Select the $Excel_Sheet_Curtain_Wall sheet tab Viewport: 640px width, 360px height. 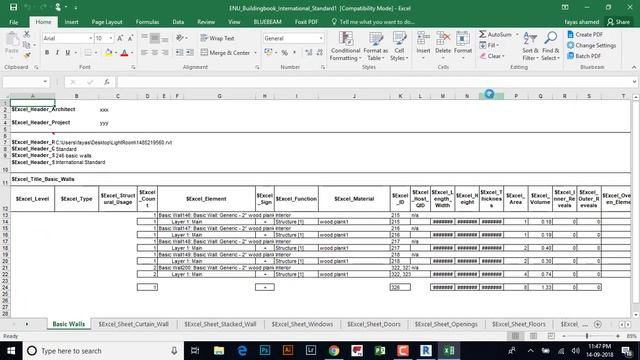[x=133, y=324]
